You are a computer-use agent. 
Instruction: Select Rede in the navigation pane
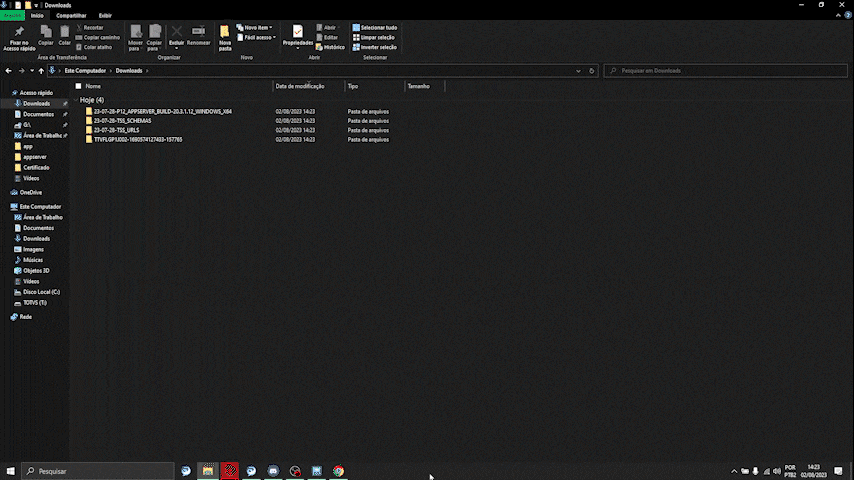[25, 317]
